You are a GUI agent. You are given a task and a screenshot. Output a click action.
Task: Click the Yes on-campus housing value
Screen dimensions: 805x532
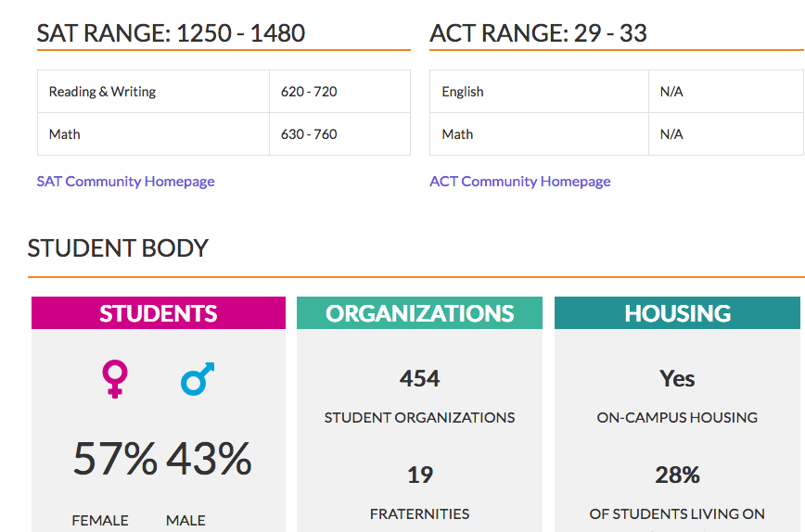[x=677, y=379]
